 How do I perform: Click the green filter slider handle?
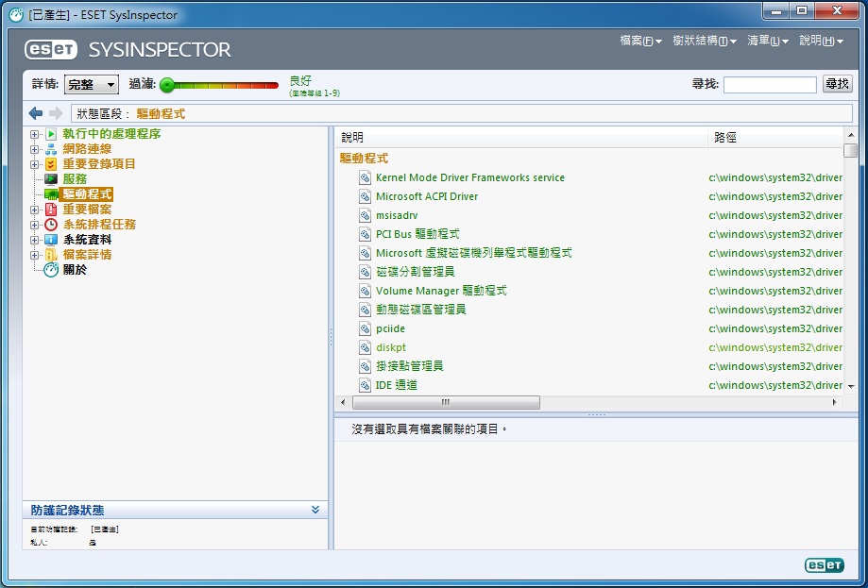click(167, 85)
